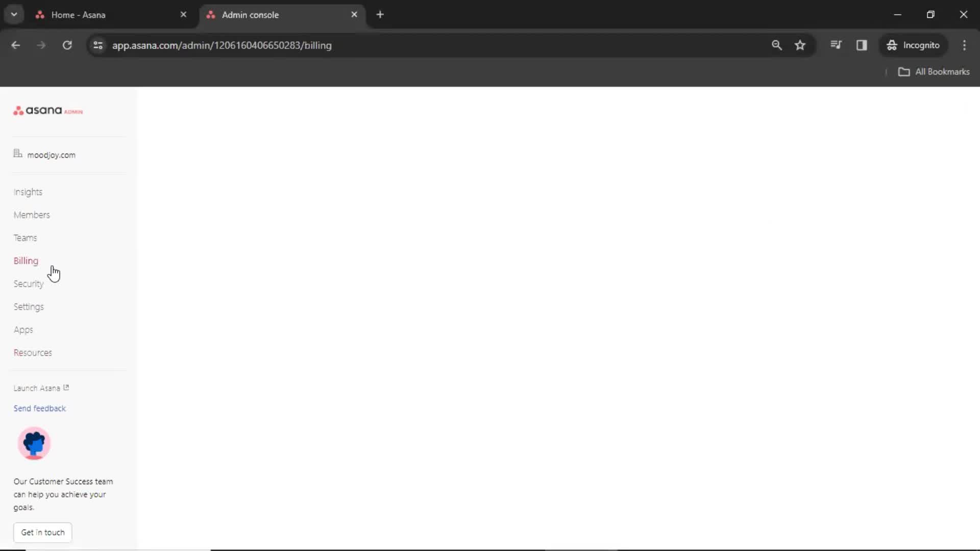View site information icon in address bar
The width and height of the screenshot is (980, 551).
(x=98, y=45)
